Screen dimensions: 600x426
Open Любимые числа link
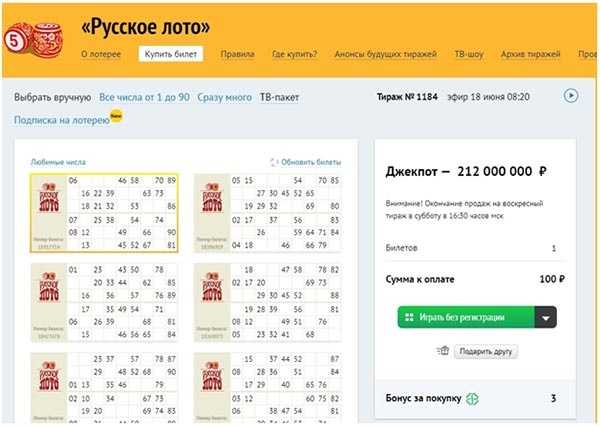(x=58, y=162)
